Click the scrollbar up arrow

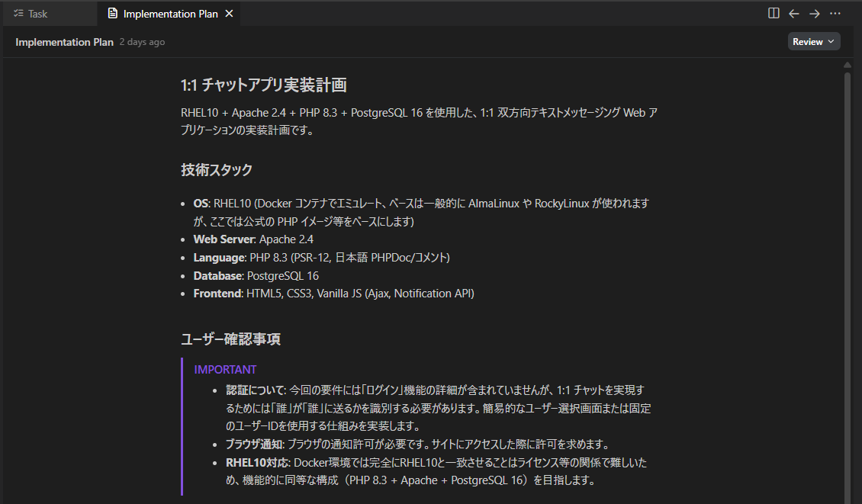pyautogui.click(x=848, y=64)
